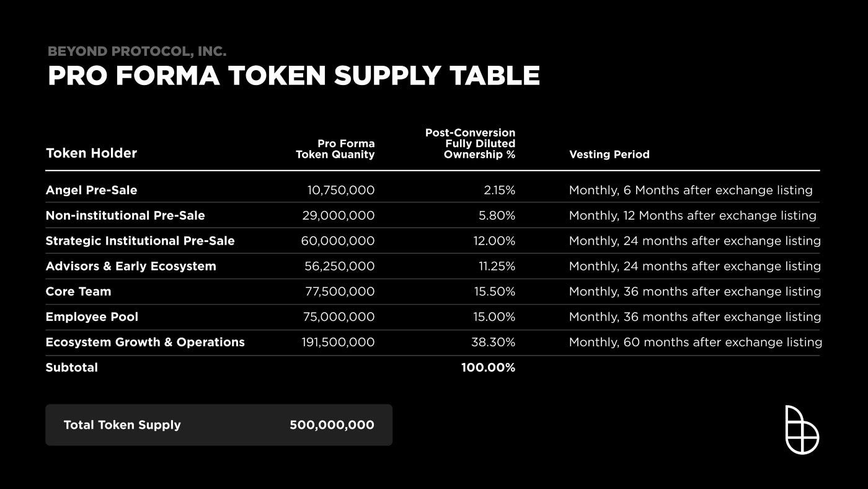The width and height of the screenshot is (868, 489).
Task: Click the Token Holder column header
Action: click(91, 153)
